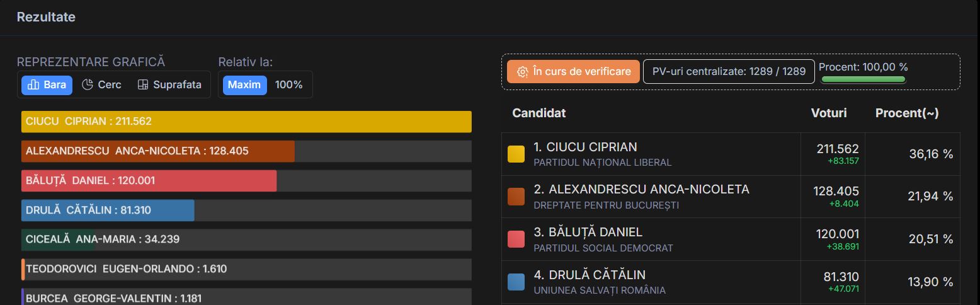980x305 pixels.
Task: Click the DRULĂ CĂTĂLIN blue chart bar
Action: click(x=108, y=210)
